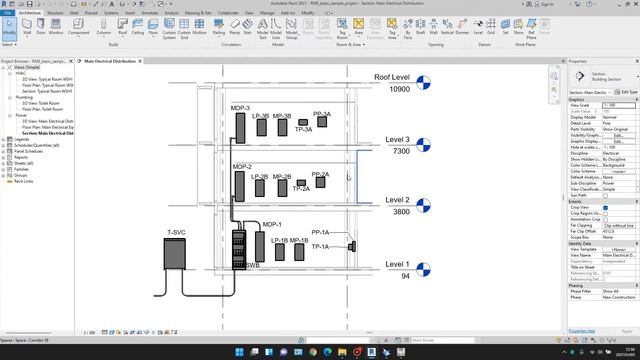This screenshot has height=360, width=640.
Task: Open the Select dropdown below Modify
Action: click(9, 44)
